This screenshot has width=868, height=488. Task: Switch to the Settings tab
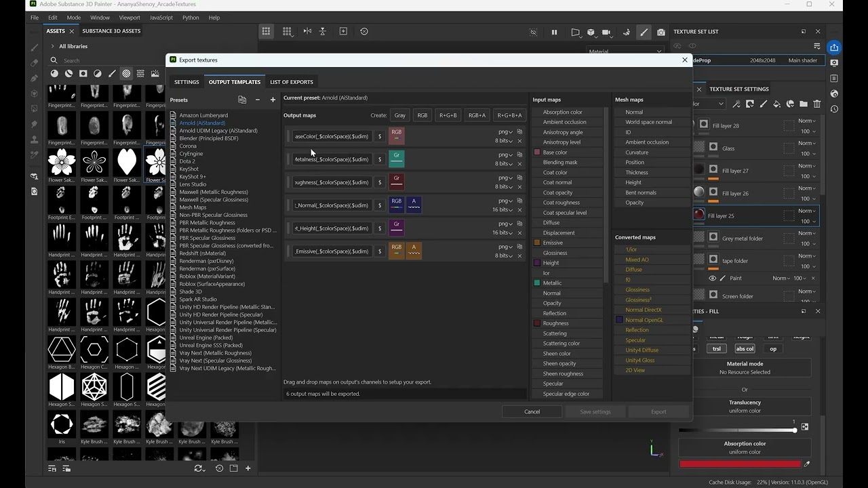tap(186, 82)
